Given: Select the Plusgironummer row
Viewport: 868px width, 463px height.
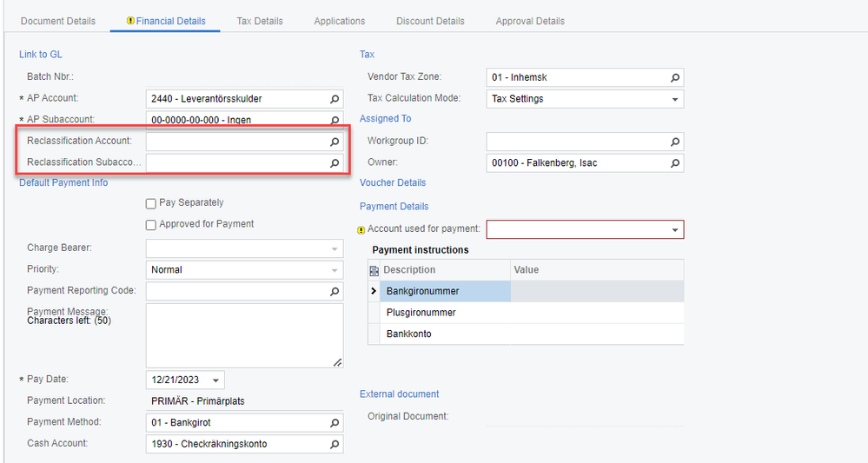Looking at the screenshot, I should click(526, 313).
